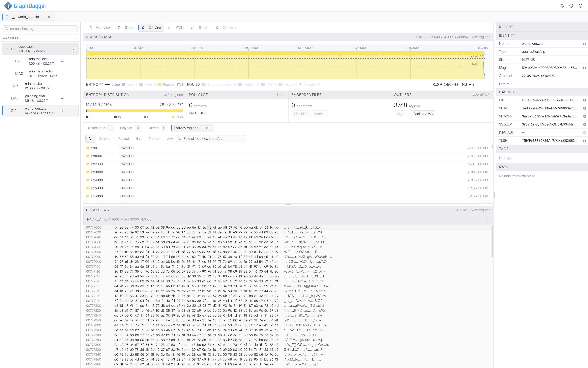Copy the SHA256 hash
The height and width of the screenshot is (368, 588).
pos(584,116)
